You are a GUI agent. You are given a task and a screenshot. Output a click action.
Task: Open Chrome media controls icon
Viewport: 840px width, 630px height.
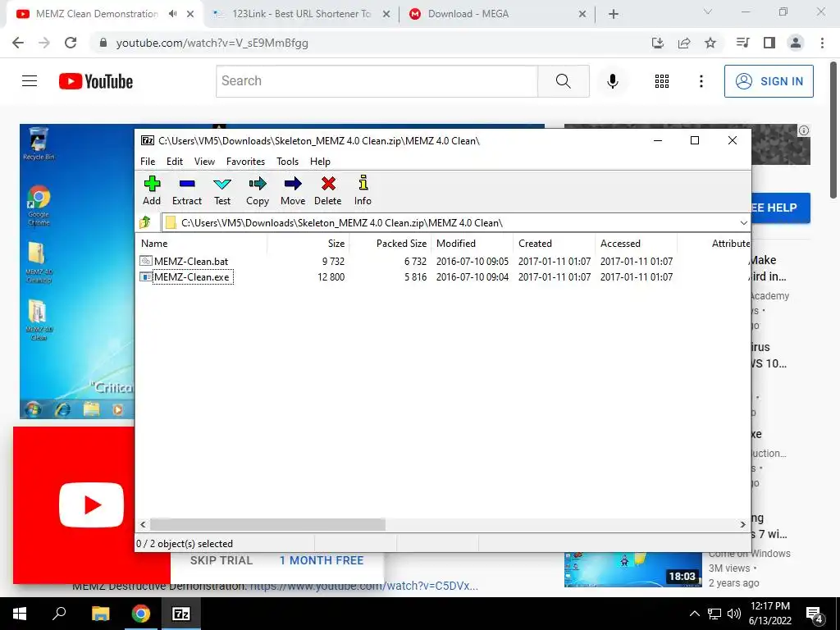point(742,43)
